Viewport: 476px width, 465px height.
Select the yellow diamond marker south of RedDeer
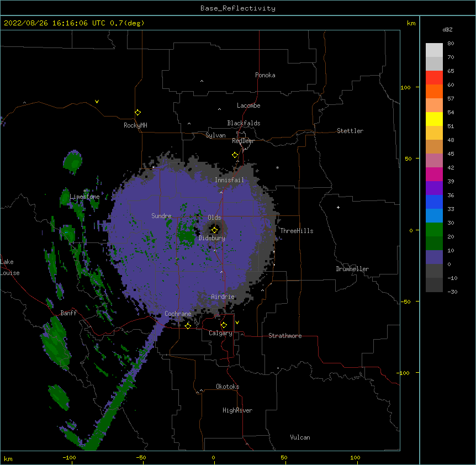click(235, 155)
